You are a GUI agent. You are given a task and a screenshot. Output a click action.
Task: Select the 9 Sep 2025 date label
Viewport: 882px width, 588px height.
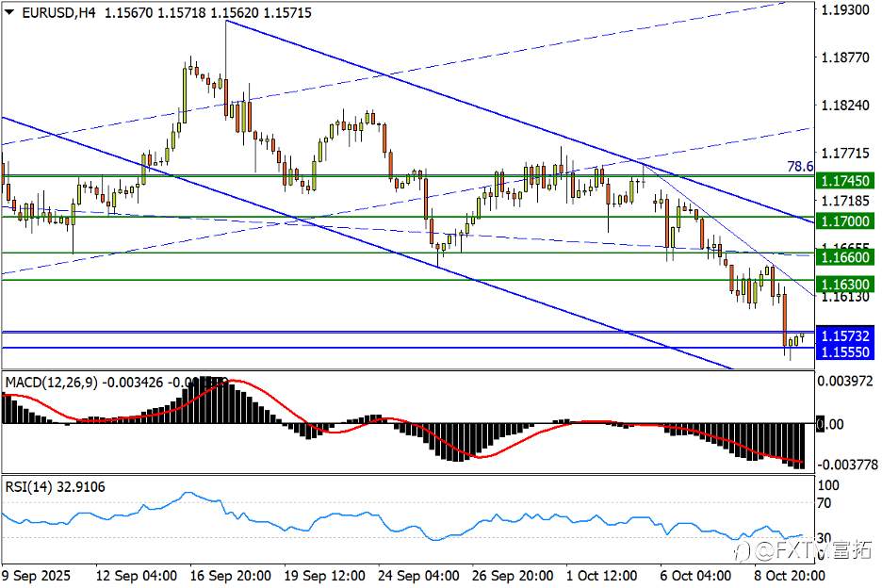[37, 576]
